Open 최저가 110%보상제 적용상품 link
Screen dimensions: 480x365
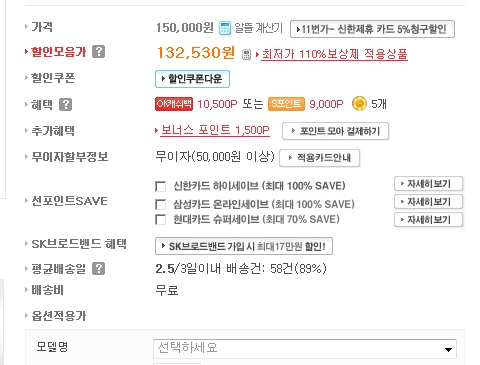click(334, 54)
